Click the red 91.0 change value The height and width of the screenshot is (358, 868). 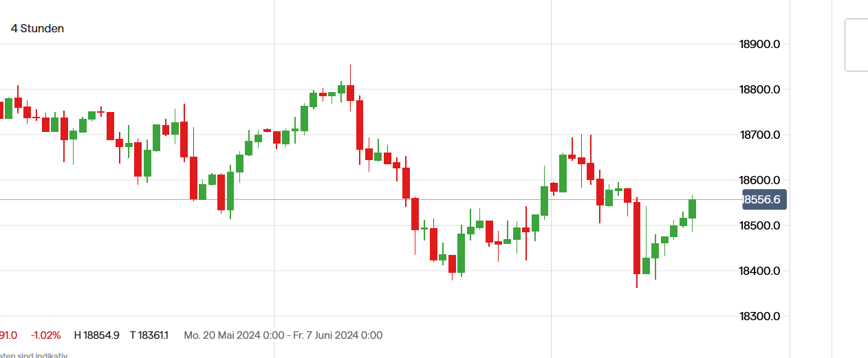pos(8,335)
